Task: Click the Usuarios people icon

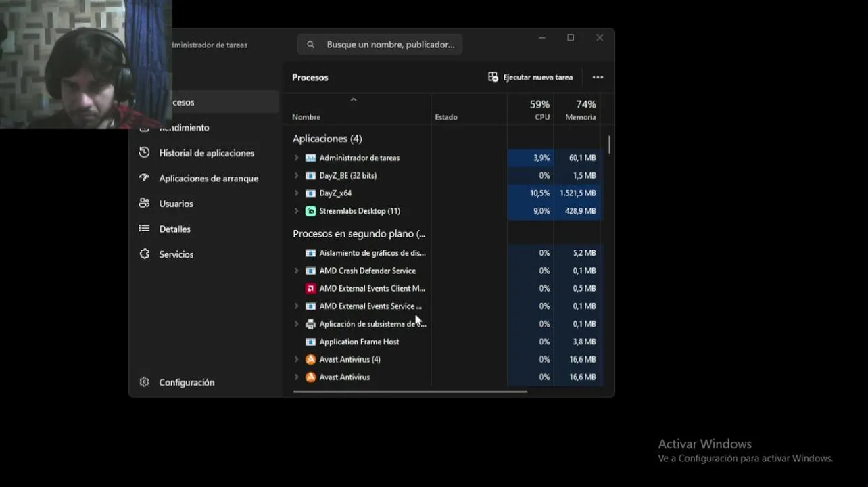Action: coord(144,203)
